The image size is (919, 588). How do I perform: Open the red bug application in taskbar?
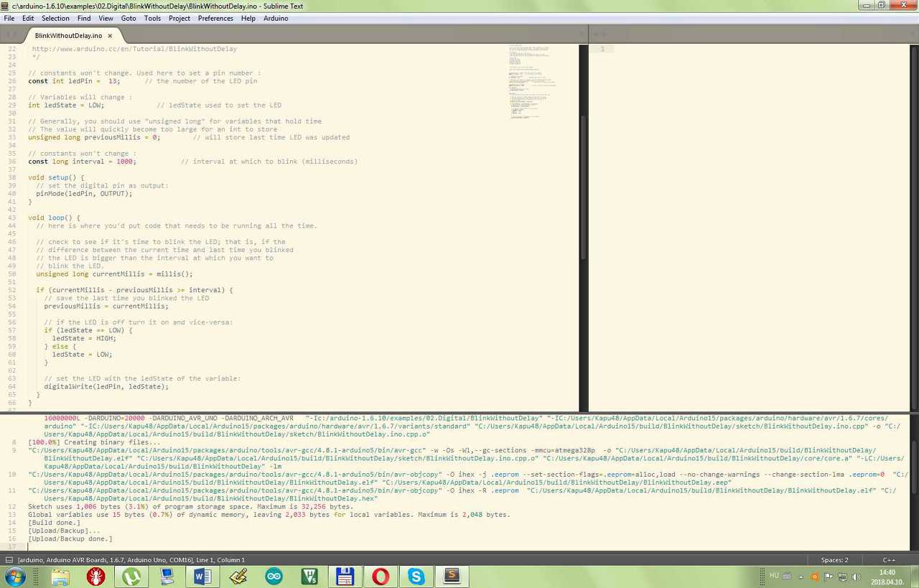[x=95, y=577]
